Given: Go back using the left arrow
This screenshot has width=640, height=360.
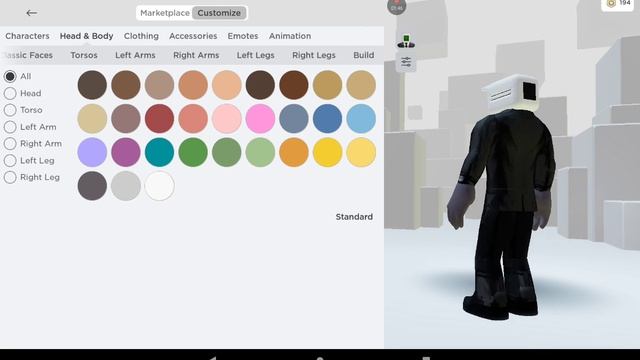Looking at the screenshot, I should click(x=31, y=13).
